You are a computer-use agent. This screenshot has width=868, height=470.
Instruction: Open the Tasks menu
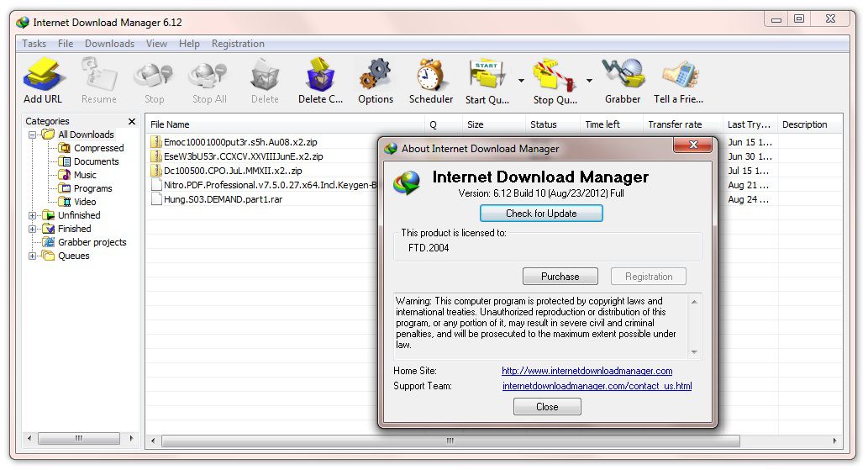pyautogui.click(x=34, y=44)
